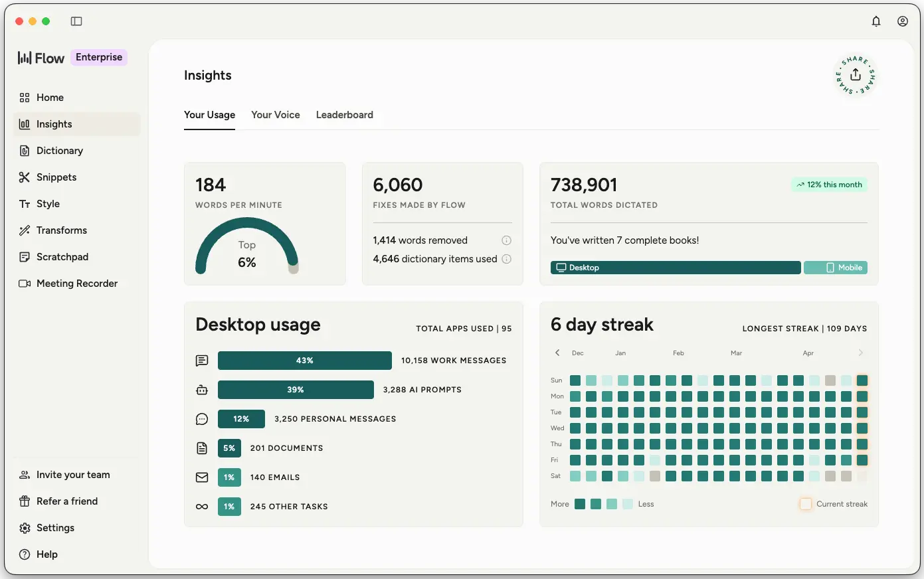Open Dictionary in the sidebar
924x579 pixels.
[77, 151]
